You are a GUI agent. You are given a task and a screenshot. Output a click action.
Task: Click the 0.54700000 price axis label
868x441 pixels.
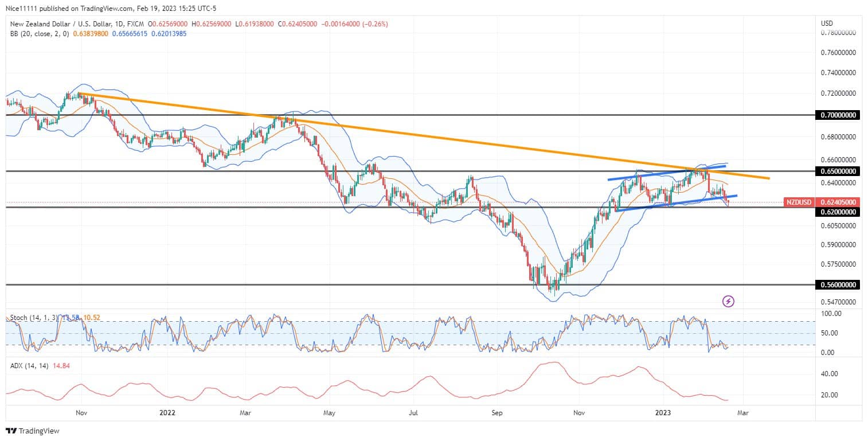(838, 302)
